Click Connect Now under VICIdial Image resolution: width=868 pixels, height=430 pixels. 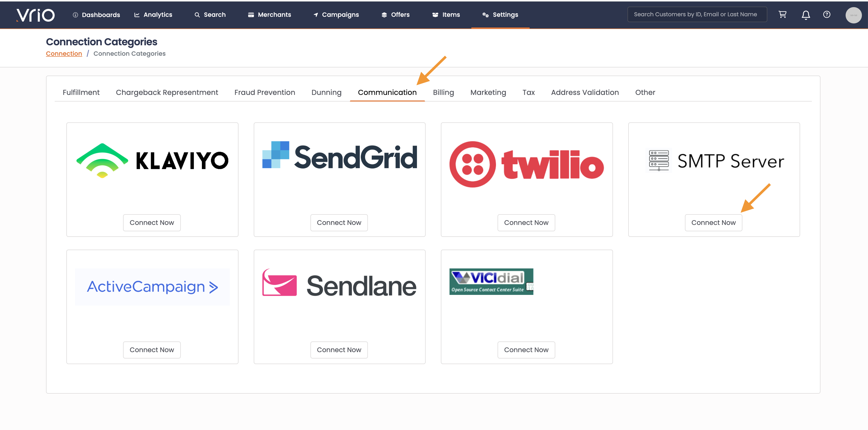click(526, 350)
